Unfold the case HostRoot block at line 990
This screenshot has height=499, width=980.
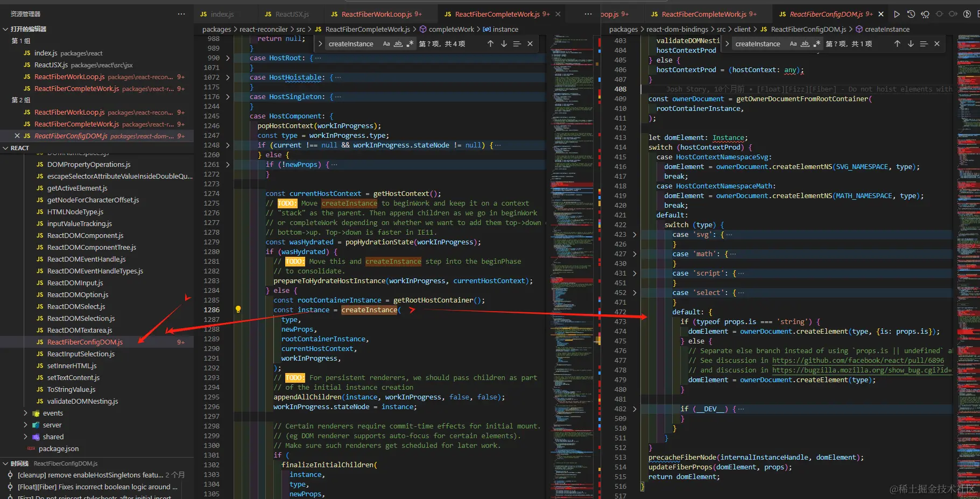[228, 58]
